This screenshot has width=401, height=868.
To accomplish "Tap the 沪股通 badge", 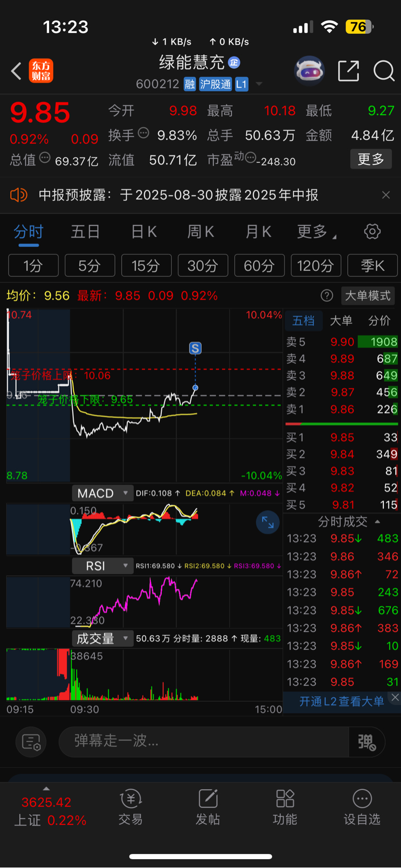I will [216, 84].
